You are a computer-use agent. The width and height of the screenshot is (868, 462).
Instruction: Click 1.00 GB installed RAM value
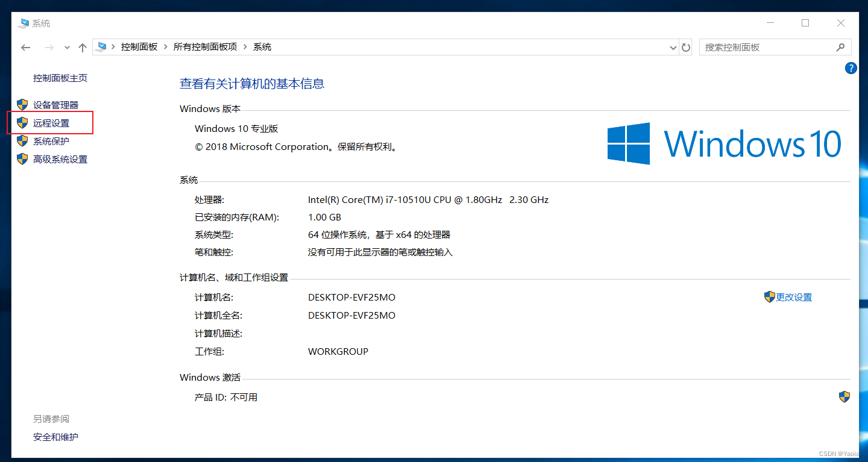[x=324, y=217]
